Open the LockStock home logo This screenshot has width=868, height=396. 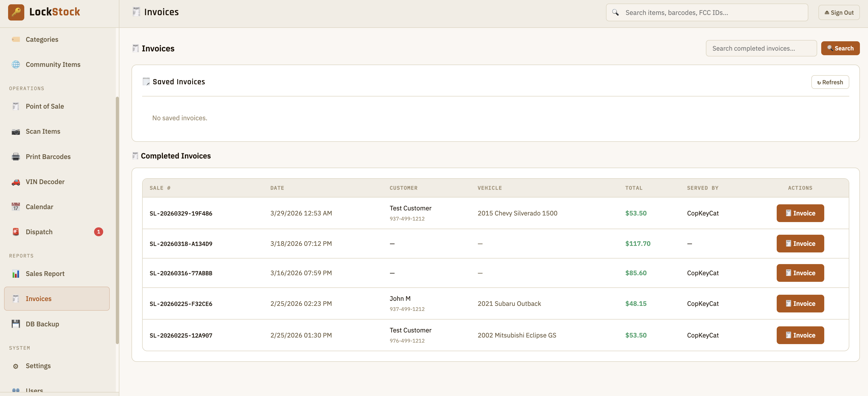[x=44, y=12]
